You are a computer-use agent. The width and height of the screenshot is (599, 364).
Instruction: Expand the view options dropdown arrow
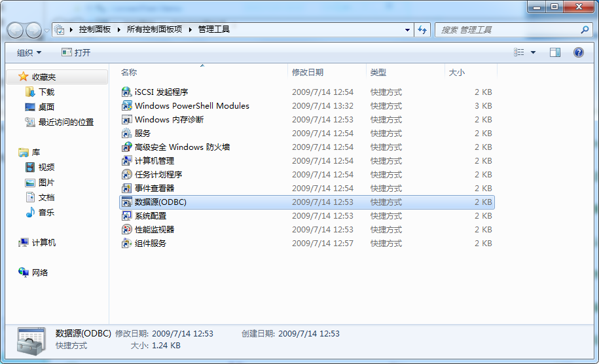(x=533, y=52)
